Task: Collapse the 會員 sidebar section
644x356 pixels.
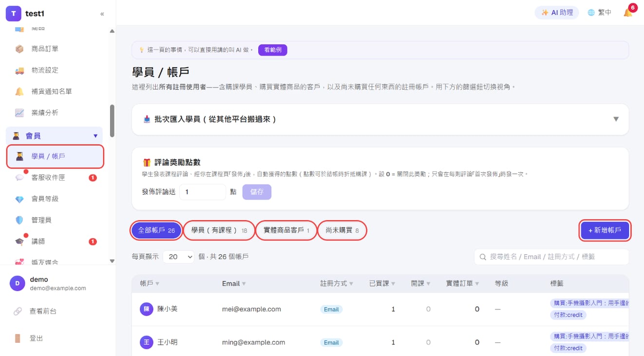Action: [x=55, y=136]
